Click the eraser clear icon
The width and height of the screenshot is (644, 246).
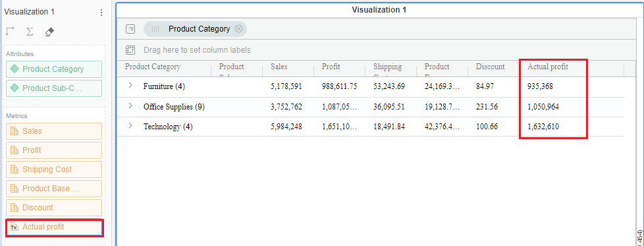(49, 32)
